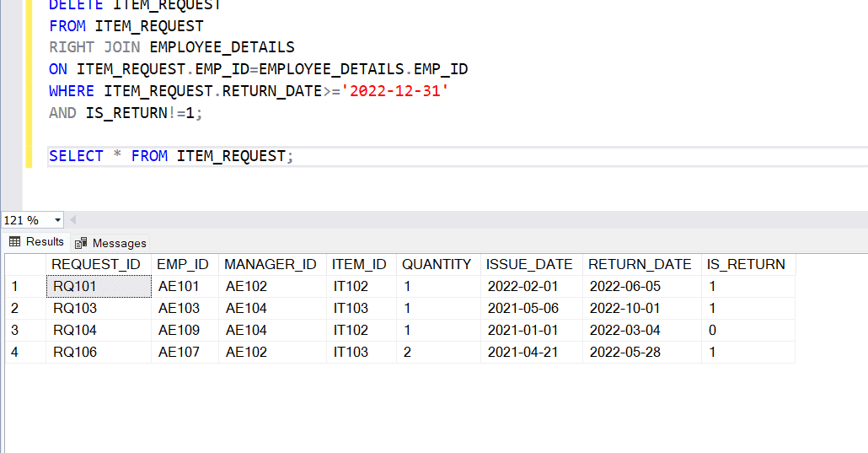The image size is (868, 453).
Task: Click the QUANTITY value 2 in RQ106 row
Action: (438, 352)
